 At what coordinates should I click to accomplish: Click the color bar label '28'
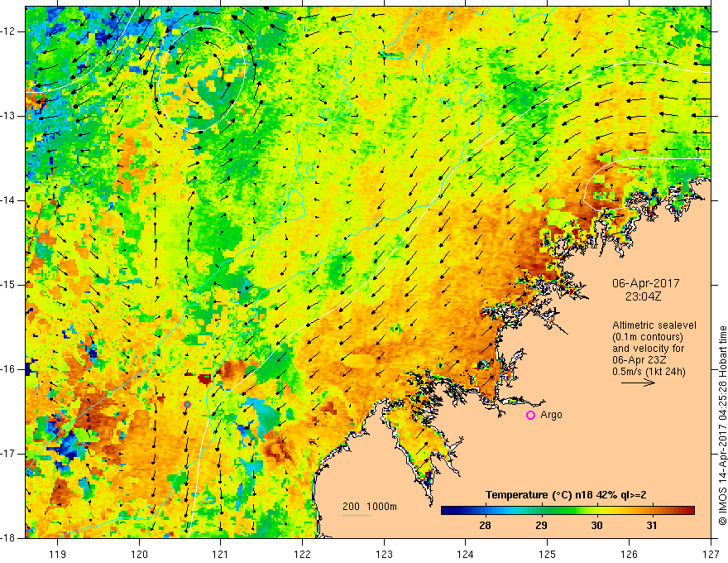(x=485, y=526)
